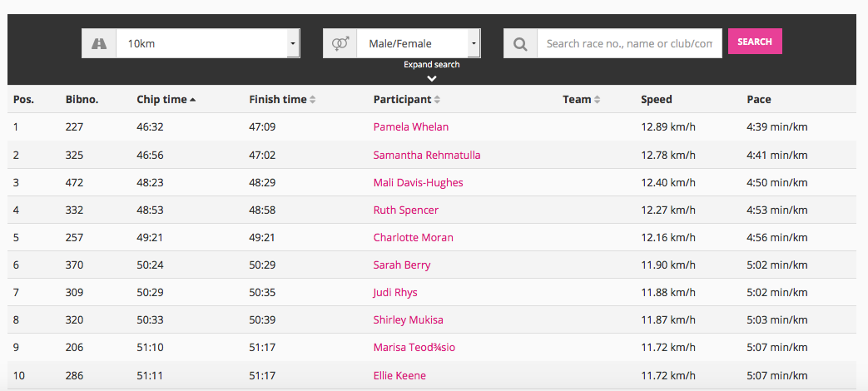Sort by Participant arrows icon
Screen dimensions: 868x391
[437, 100]
